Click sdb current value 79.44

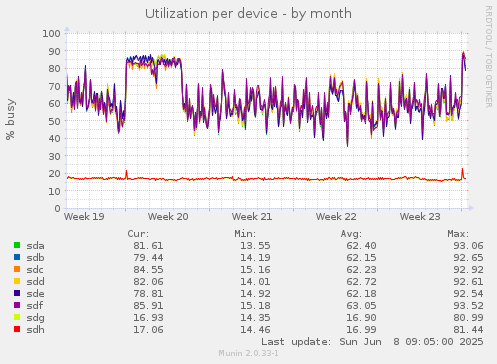pyautogui.click(x=148, y=258)
